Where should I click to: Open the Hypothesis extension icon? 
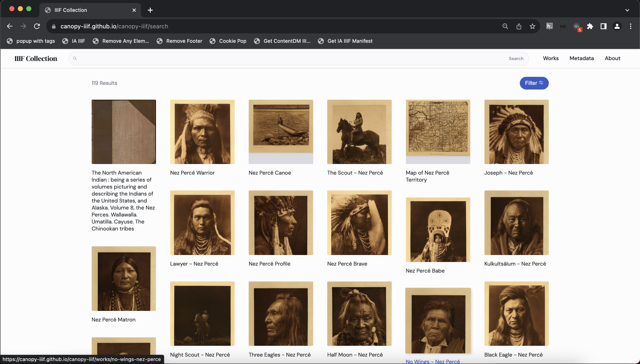coord(549,26)
